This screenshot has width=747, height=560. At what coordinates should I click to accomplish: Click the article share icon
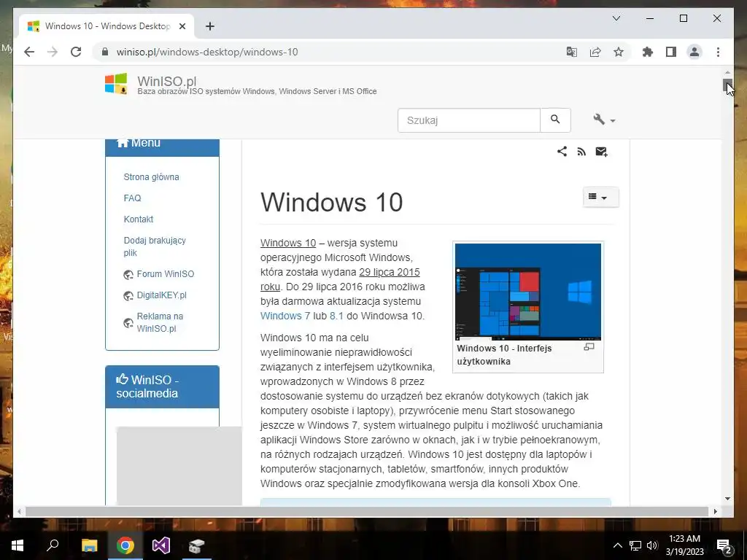point(562,152)
